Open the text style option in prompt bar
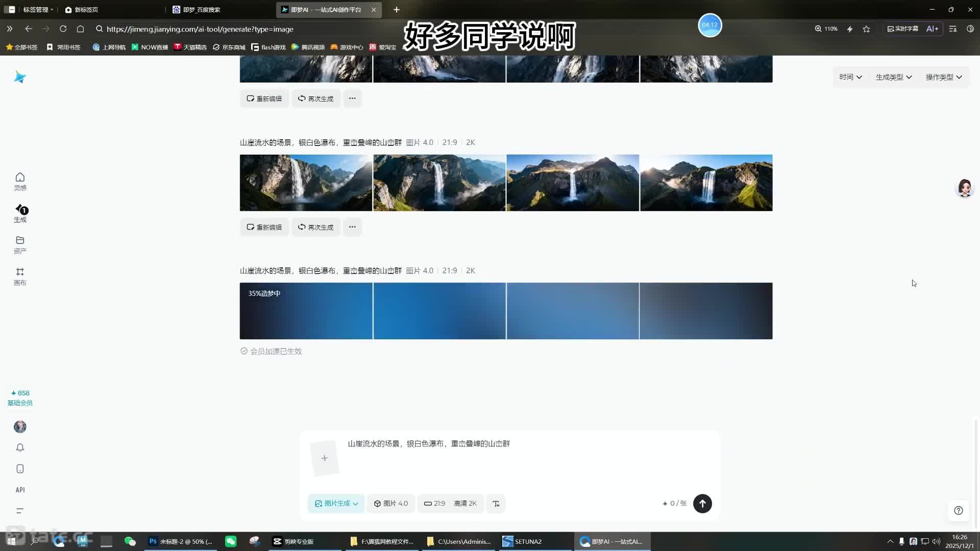980x551 pixels. (496, 503)
